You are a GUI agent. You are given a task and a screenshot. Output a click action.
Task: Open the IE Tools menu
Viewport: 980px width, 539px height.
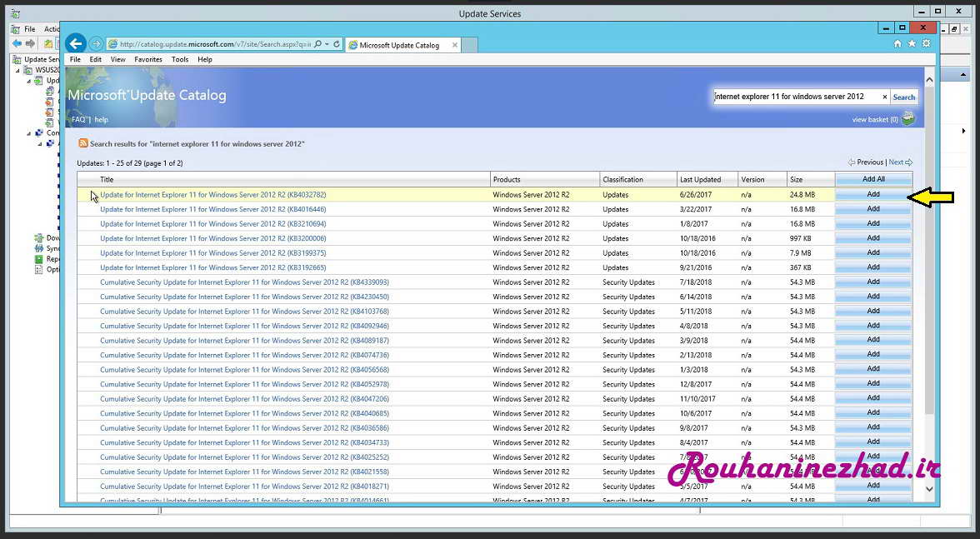tap(179, 59)
